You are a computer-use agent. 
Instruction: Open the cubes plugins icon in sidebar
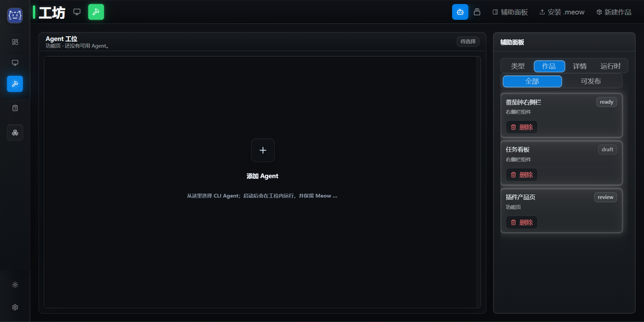pos(15,133)
